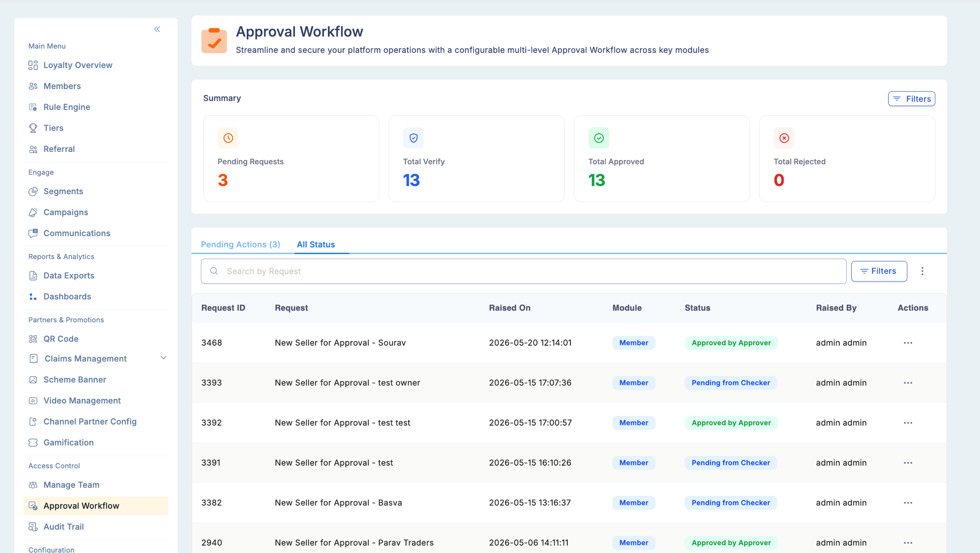
Task: Click the Total Rejected summary card
Action: [847, 159]
